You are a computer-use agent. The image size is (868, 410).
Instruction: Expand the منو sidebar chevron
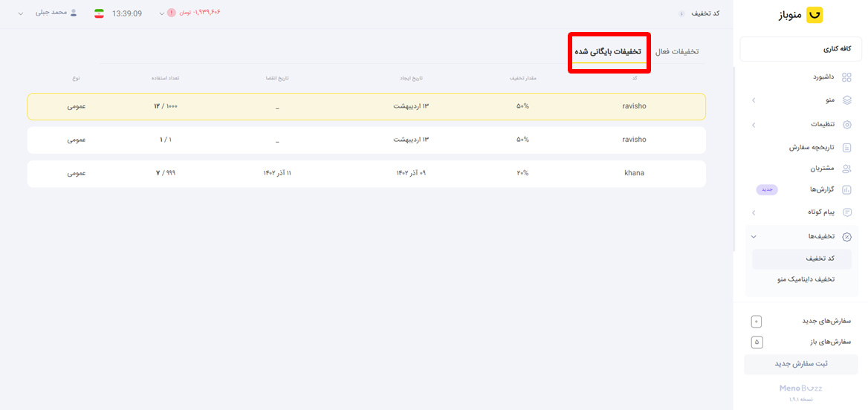(754, 100)
